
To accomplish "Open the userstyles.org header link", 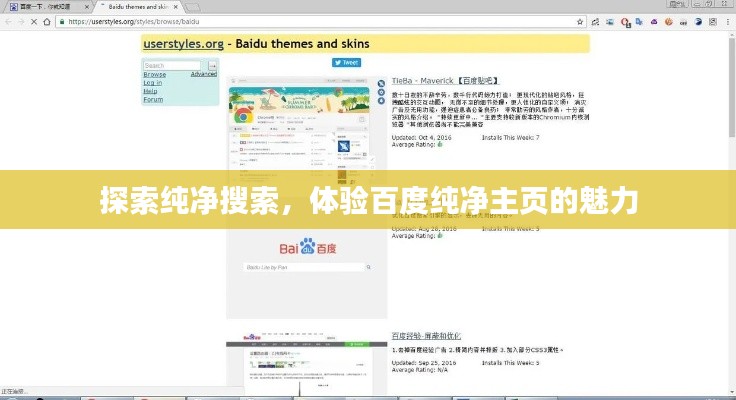I will (183, 44).
